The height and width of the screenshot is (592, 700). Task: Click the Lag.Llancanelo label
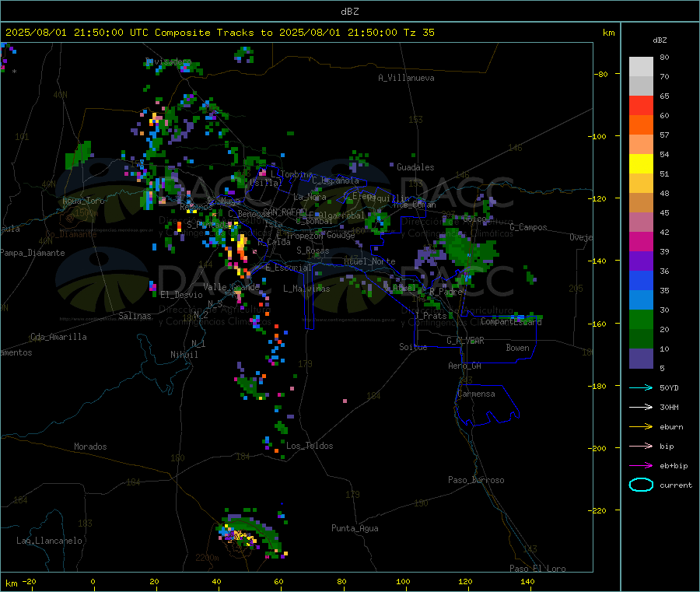pos(49,541)
